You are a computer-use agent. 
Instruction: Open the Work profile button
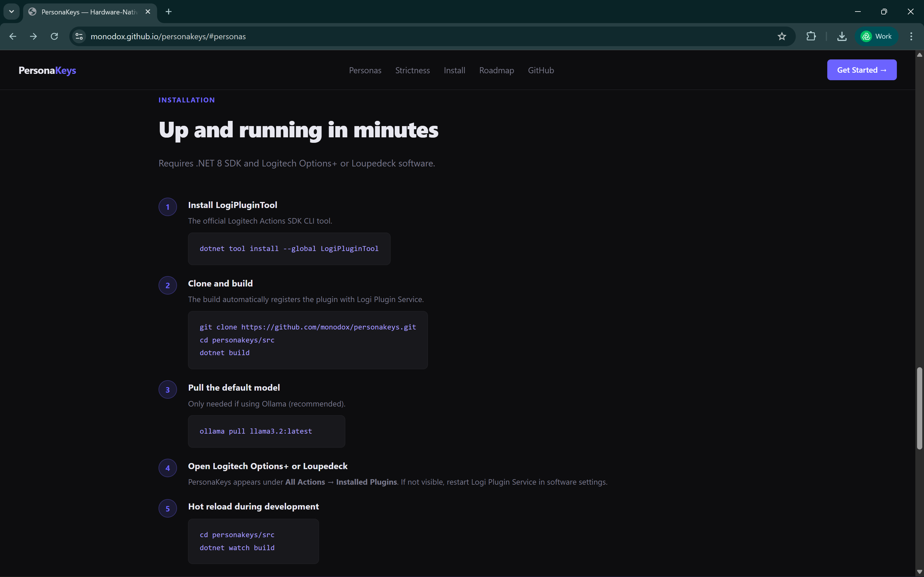coord(876,36)
